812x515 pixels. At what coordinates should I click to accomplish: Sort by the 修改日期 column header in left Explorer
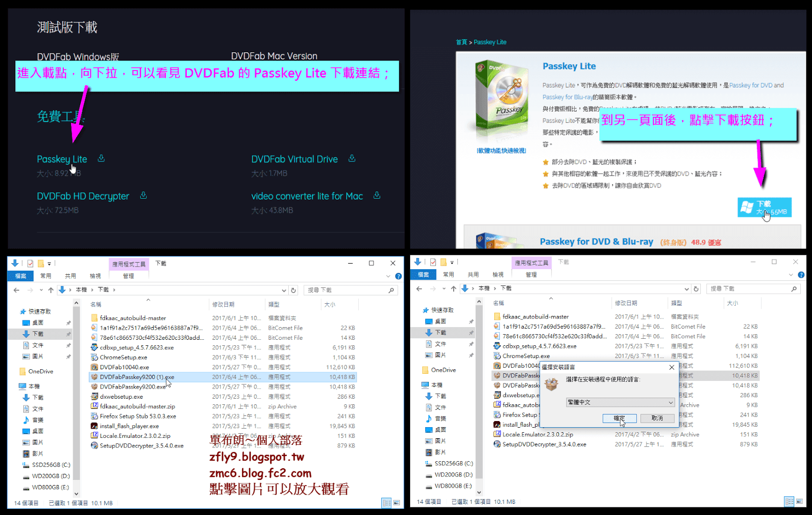coord(223,304)
